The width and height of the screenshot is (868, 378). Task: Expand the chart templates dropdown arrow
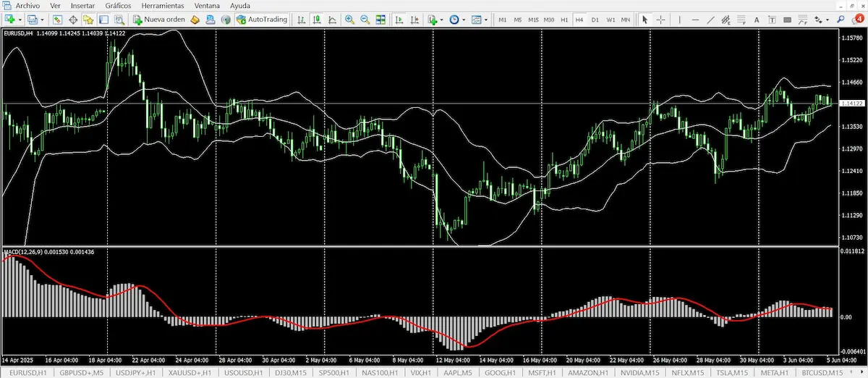point(486,20)
